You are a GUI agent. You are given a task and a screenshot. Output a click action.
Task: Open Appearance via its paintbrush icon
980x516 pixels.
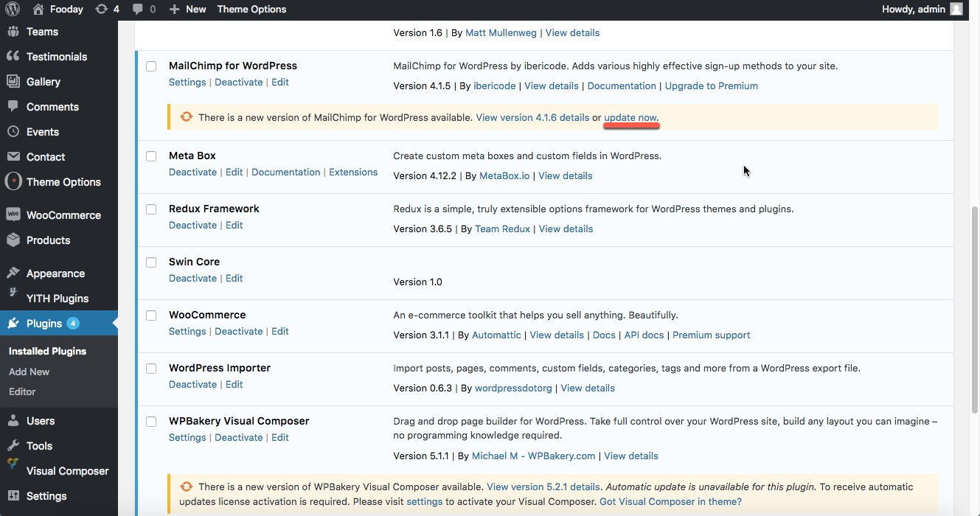click(x=13, y=273)
